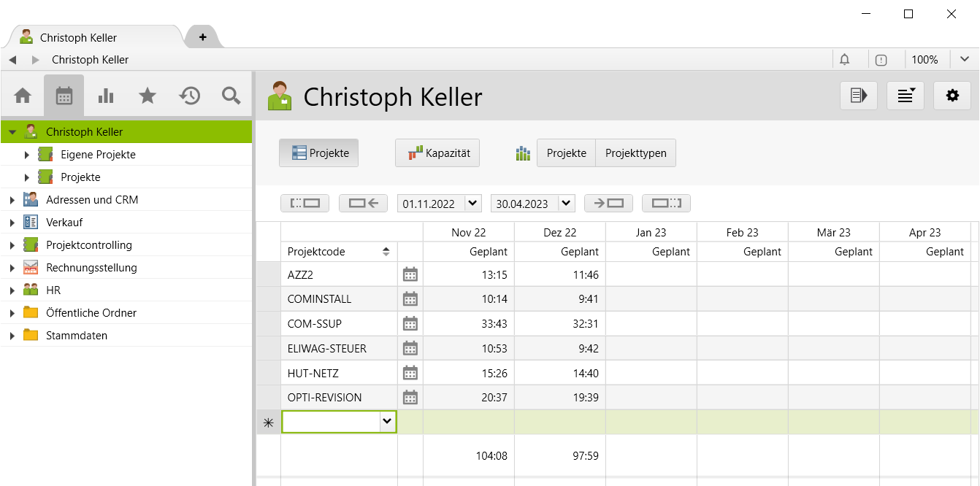The image size is (980, 486).
Task: Click the search magnifier icon
Action: point(231,95)
